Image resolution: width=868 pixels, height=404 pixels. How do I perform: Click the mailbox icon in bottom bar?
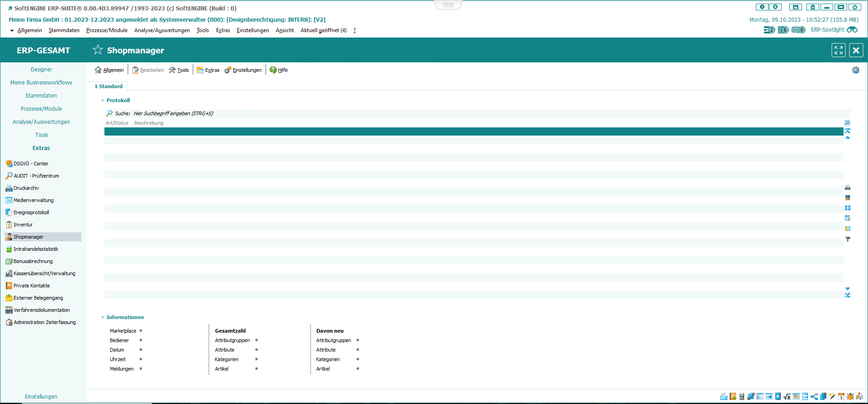[x=859, y=396]
